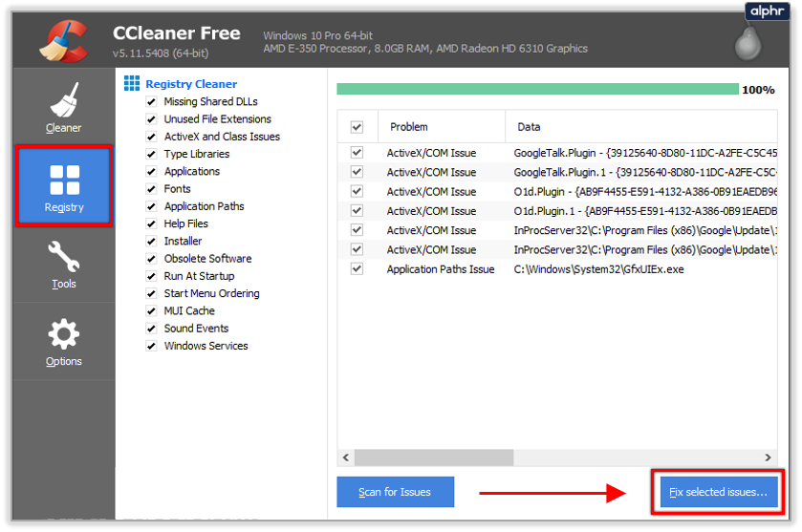Select the O1d.Plugin - {AB9F4455 data cell
This screenshot has height=532, width=802.
(x=645, y=192)
